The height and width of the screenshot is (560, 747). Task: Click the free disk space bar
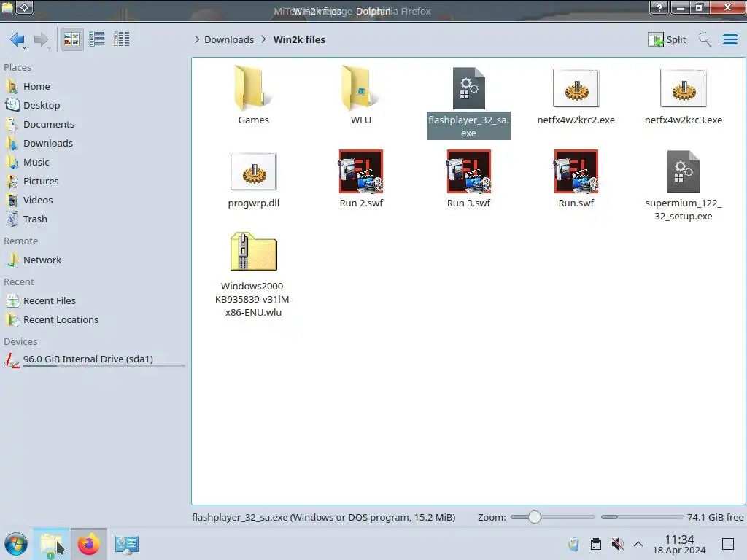click(x=642, y=517)
